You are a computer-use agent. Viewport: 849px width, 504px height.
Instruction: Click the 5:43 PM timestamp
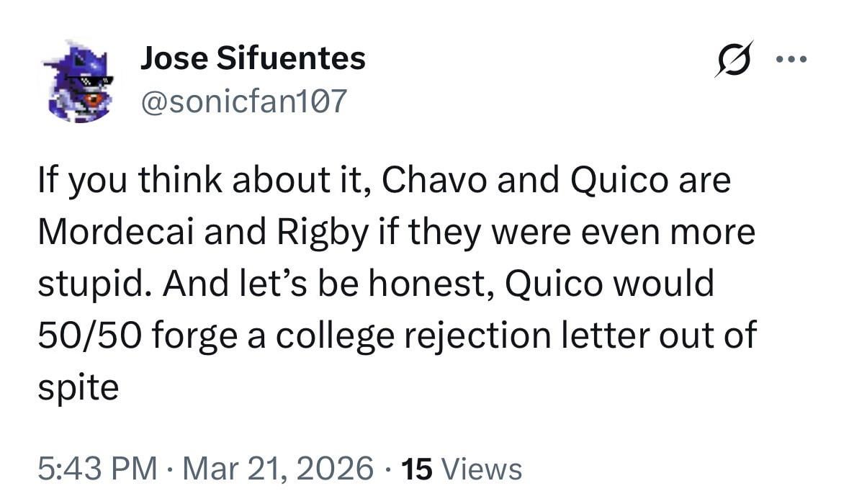[x=98, y=469]
